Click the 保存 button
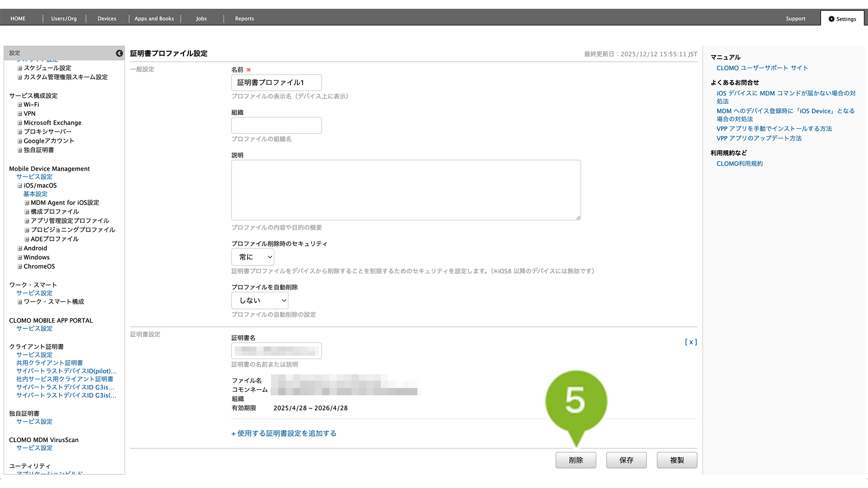 [x=626, y=460]
